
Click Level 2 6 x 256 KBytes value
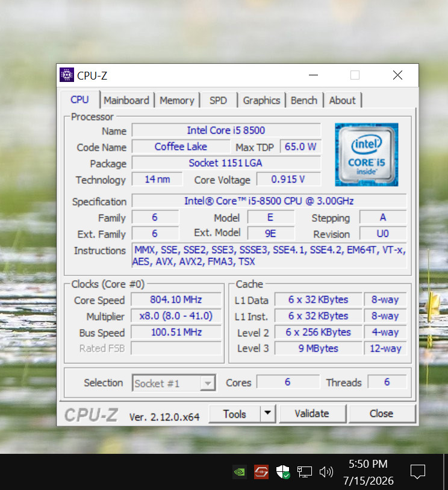click(319, 332)
